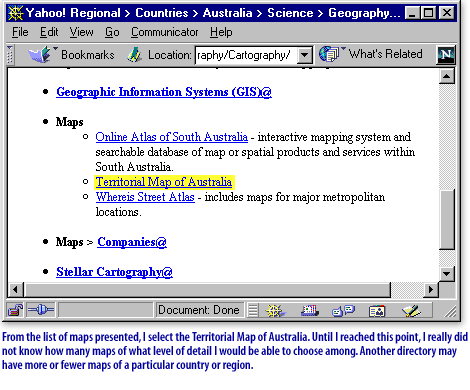Click the Bookmarks label in toolbar
The height and width of the screenshot is (390, 470).
coord(88,55)
